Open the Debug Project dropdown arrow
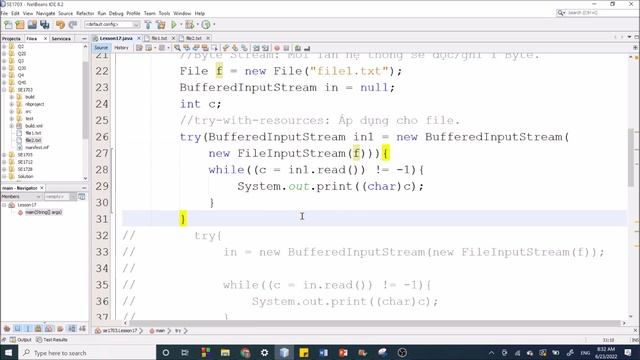The width and height of the screenshot is (640, 360). (197, 25)
